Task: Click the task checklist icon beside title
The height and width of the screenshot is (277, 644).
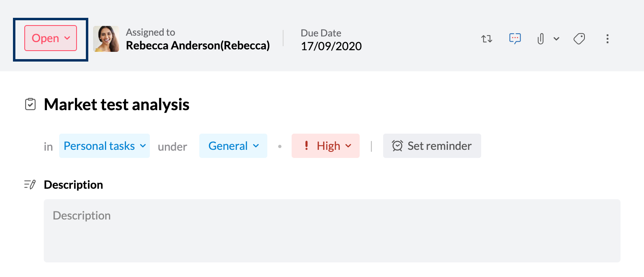Action: [30, 104]
